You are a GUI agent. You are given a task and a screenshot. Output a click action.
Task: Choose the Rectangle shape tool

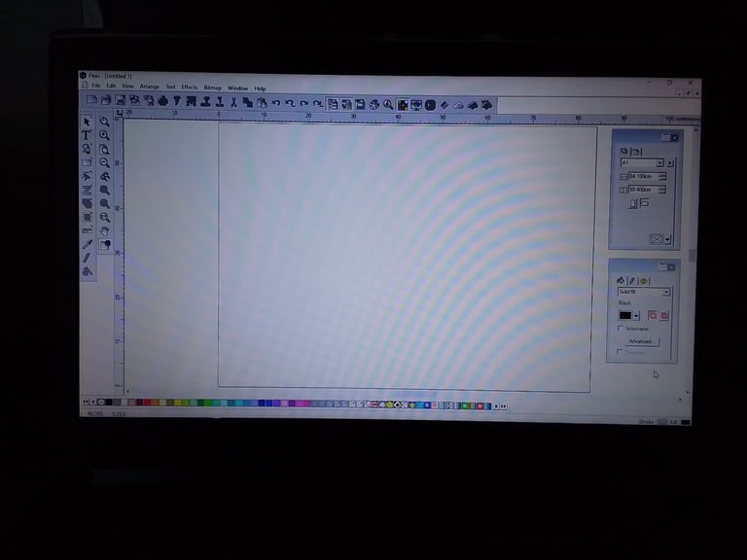coord(87,163)
